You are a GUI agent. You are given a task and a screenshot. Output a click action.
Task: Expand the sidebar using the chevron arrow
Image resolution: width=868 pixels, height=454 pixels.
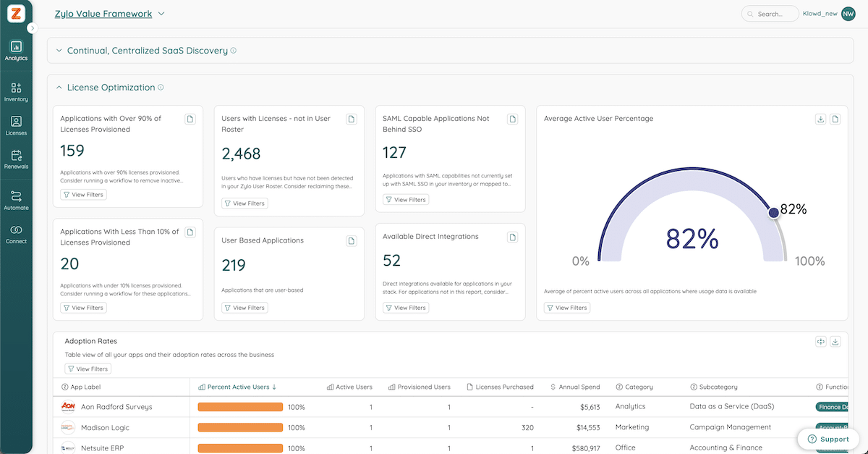pos(32,28)
